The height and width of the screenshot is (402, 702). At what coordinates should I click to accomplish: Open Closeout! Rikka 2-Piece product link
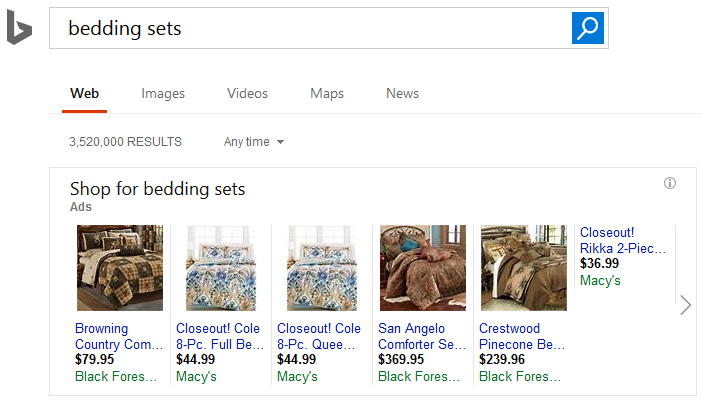pos(622,240)
